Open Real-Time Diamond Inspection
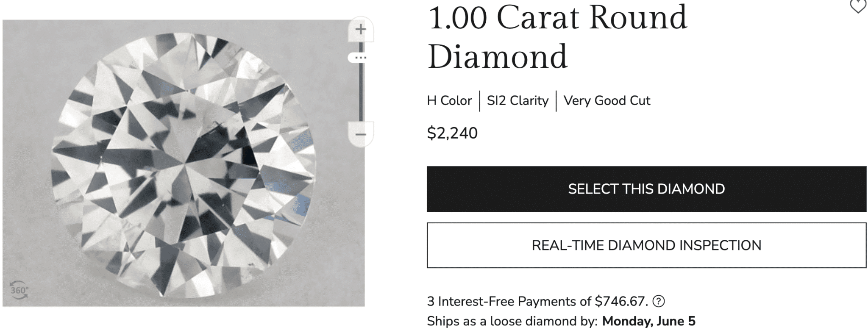This screenshot has width=868, height=333. click(x=646, y=245)
